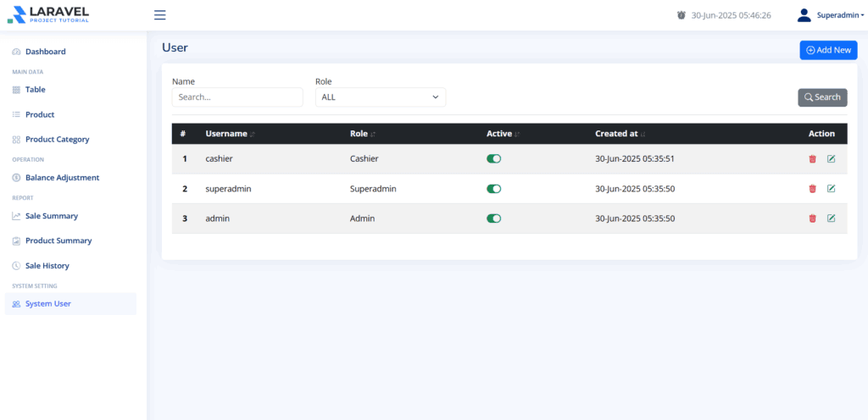This screenshot has height=420, width=868.
Task: Toggle active switch for superadmin user
Action: [x=493, y=189]
